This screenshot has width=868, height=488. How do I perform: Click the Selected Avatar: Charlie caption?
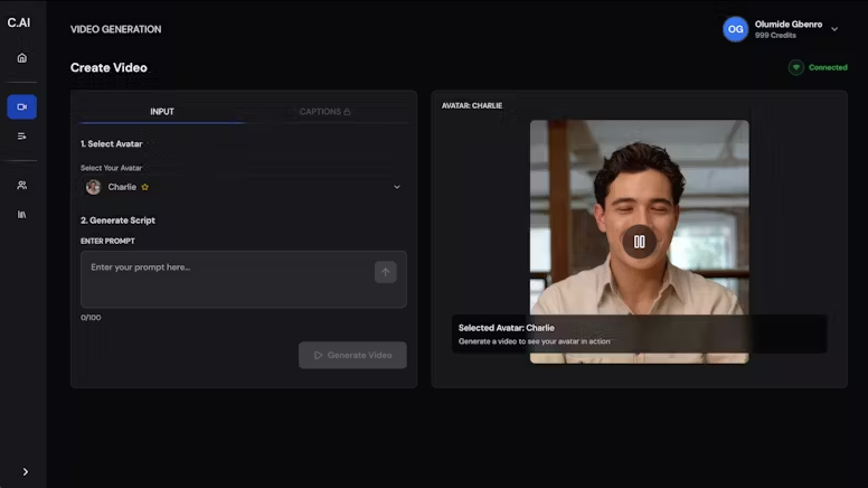(506, 328)
